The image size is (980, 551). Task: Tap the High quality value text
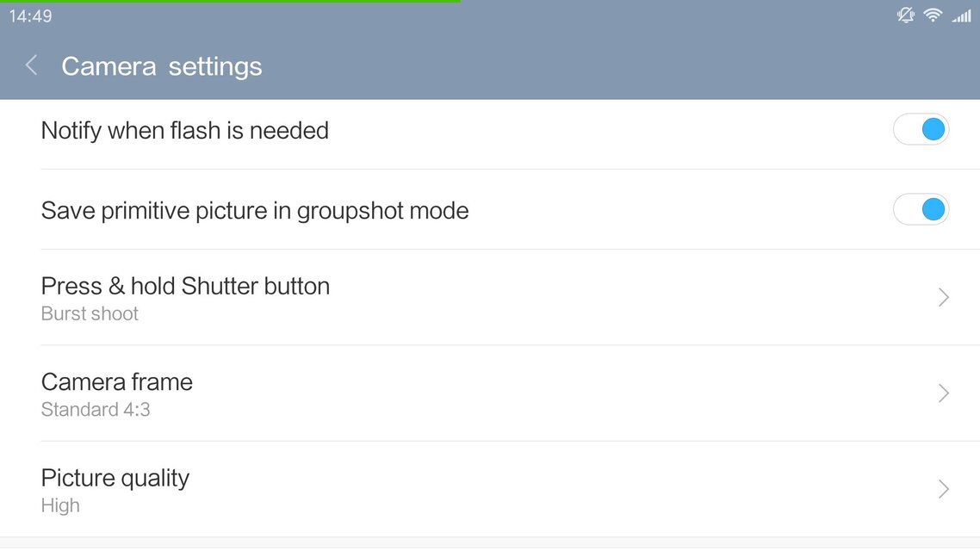[x=60, y=506]
